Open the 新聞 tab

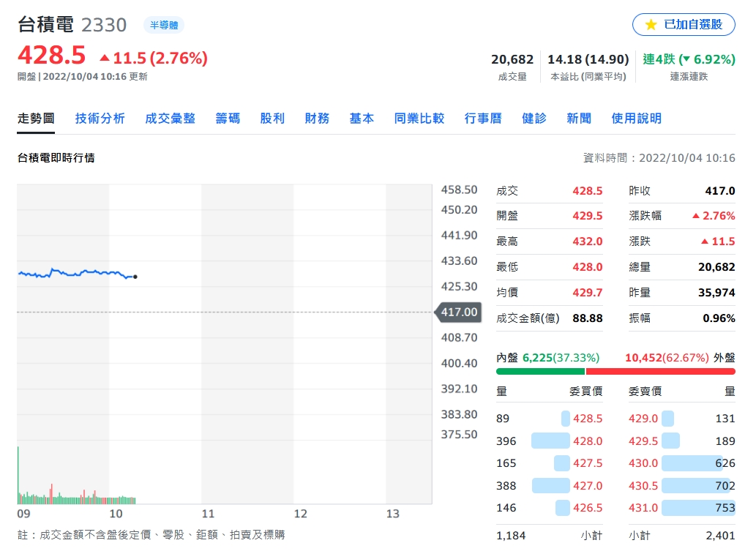coord(579,118)
